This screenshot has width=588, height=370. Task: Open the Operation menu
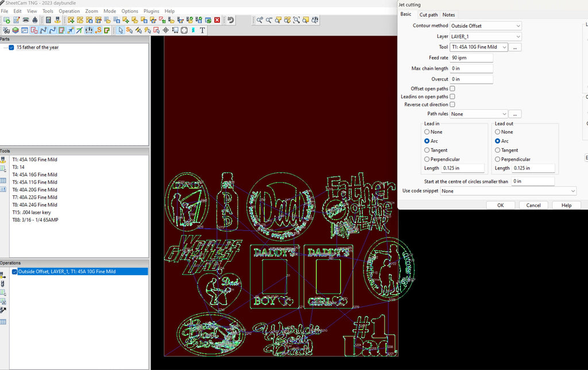click(69, 11)
